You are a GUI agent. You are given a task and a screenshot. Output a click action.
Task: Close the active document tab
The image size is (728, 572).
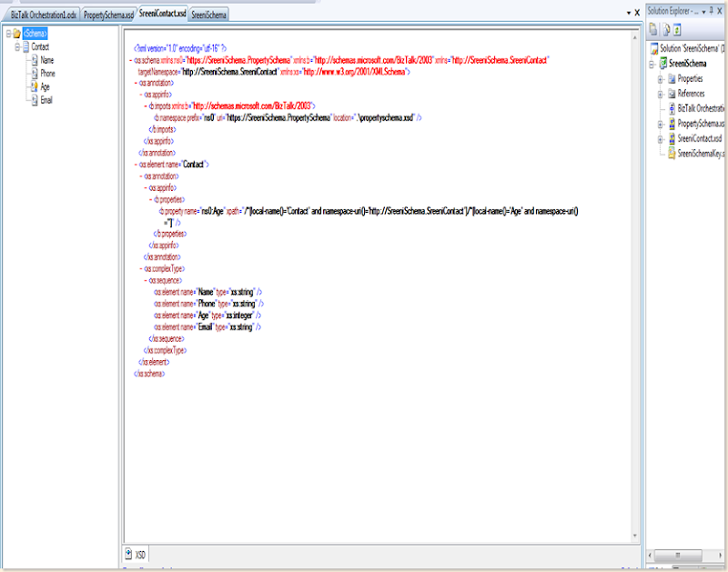coord(638,13)
